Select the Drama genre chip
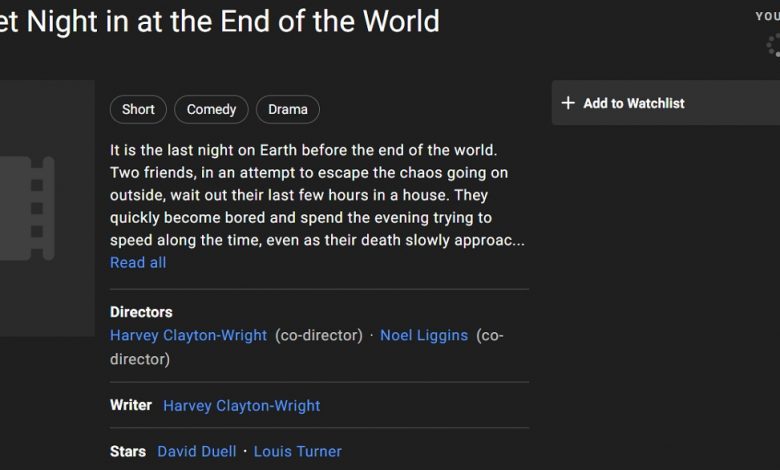The image size is (780, 470). click(x=288, y=109)
